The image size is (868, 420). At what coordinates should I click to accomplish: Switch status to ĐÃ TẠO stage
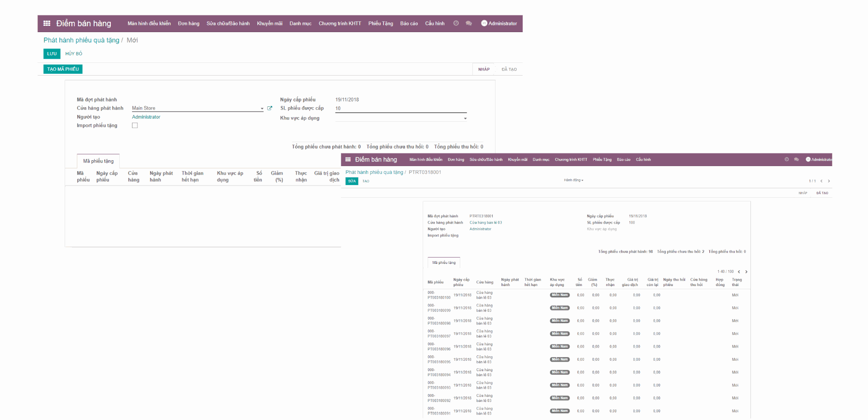pos(509,69)
